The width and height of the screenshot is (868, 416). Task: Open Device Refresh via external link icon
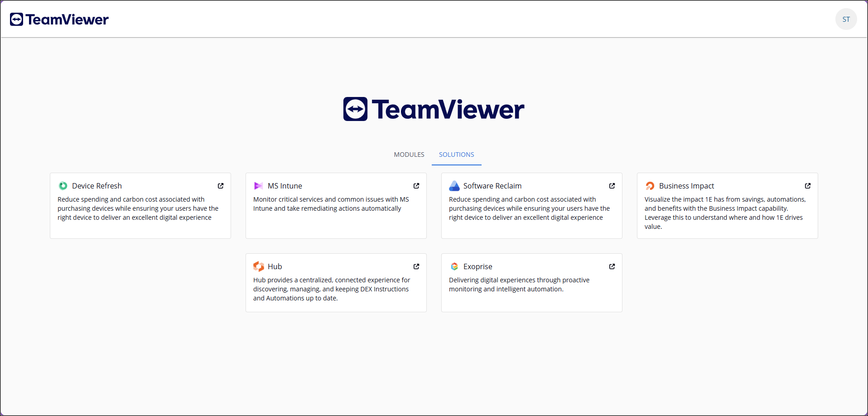[x=221, y=186]
